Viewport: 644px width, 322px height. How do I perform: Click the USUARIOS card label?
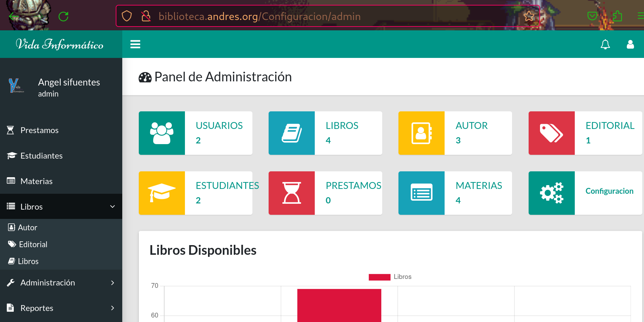[219, 125]
